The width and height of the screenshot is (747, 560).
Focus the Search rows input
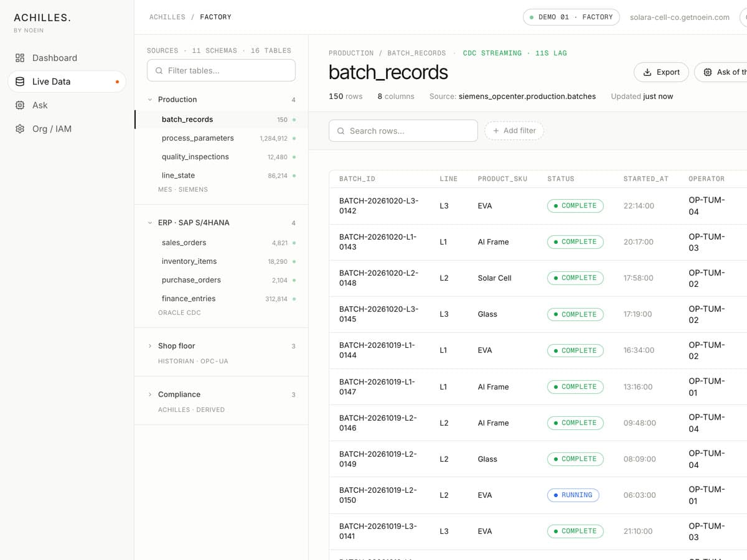coord(403,131)
